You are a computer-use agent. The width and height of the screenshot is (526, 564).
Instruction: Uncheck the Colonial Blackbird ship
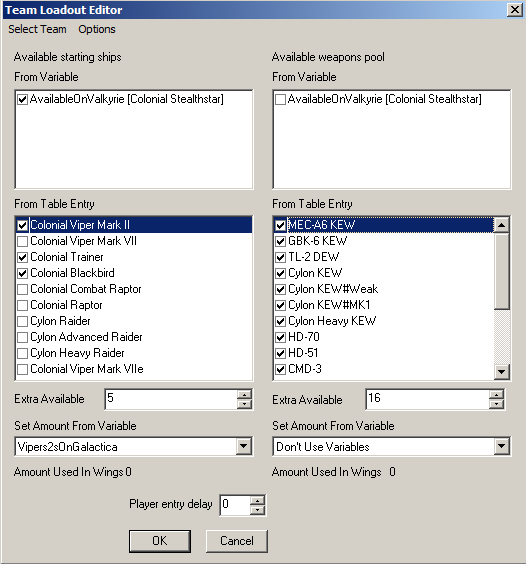23,273
